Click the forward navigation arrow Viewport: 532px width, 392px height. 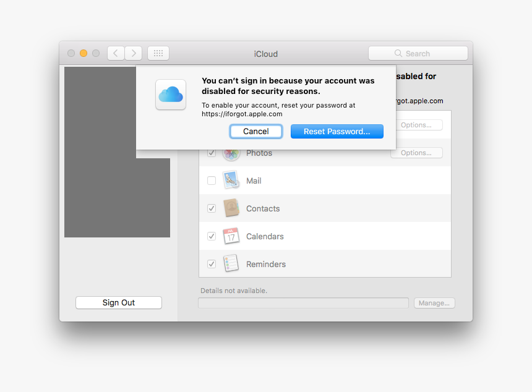click(133, 53)
